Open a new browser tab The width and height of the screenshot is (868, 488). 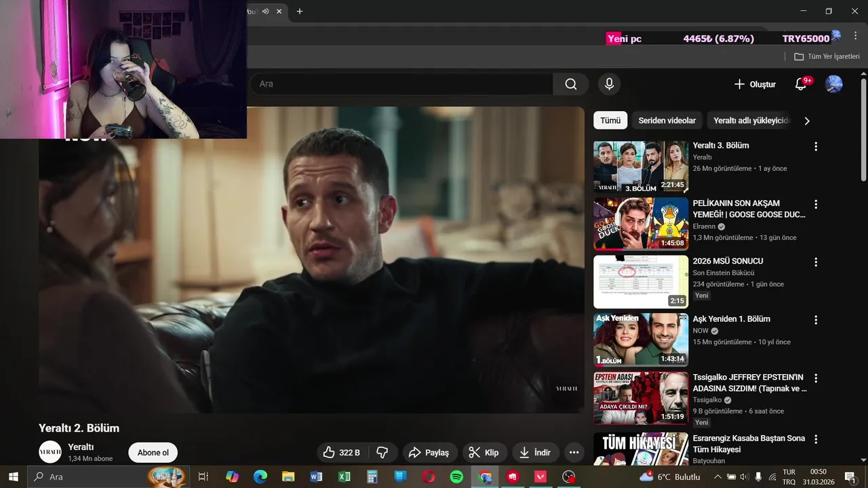[x=300, y=12]
